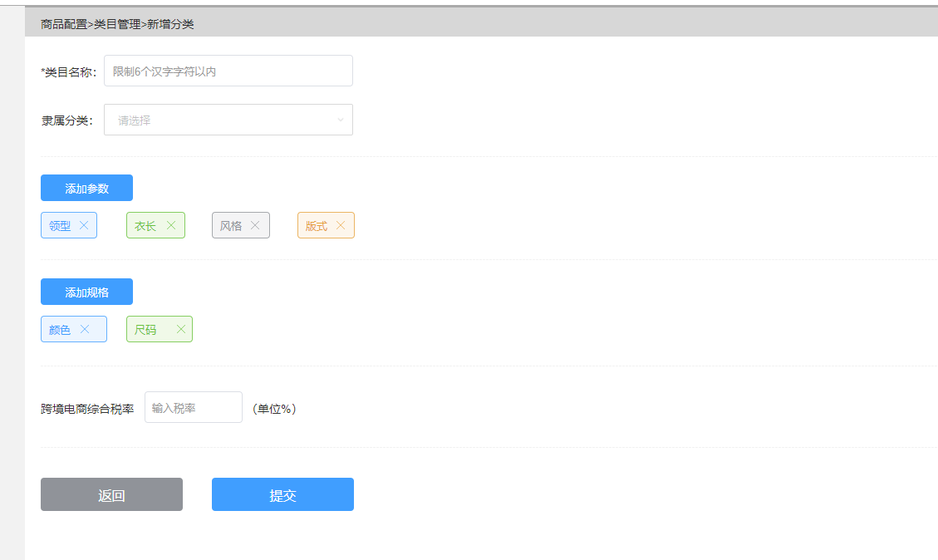Click the 添加规格 button
Viewport: 938px width, 560px height.
point(86,292)
